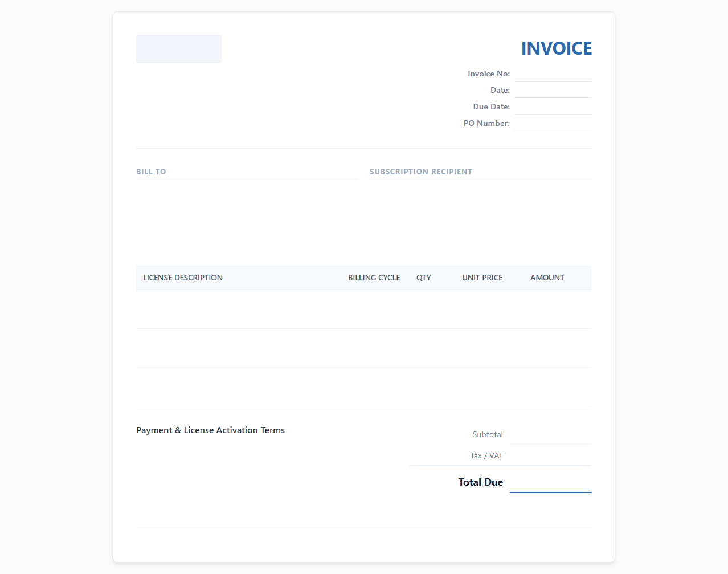The image size is (728, 574).
Task: Click the Date input field
Action: [553, 91]
